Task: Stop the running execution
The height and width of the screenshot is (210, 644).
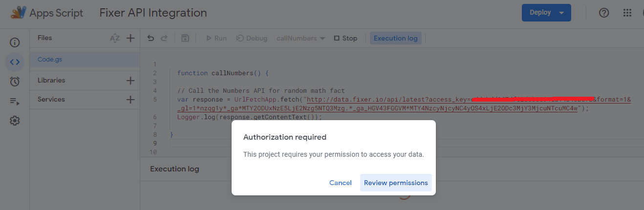Action: tap(345, 38)
